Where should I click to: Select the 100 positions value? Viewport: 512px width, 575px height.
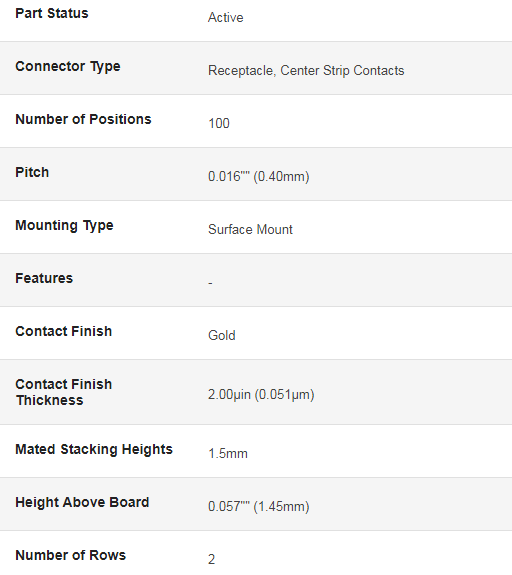(219, 124)
